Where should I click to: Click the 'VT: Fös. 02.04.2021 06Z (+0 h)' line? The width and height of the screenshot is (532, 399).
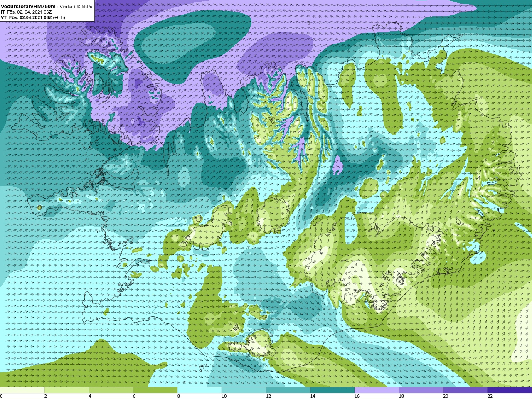33,17
